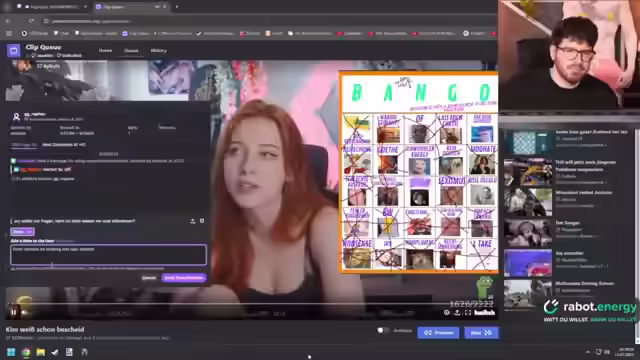Open the player settings gear icon

tap(447, 313)
